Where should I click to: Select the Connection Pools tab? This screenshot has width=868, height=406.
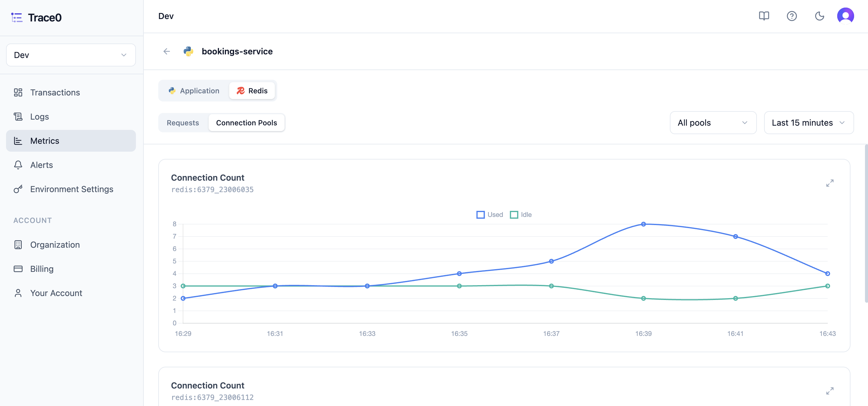click(247, 123)
